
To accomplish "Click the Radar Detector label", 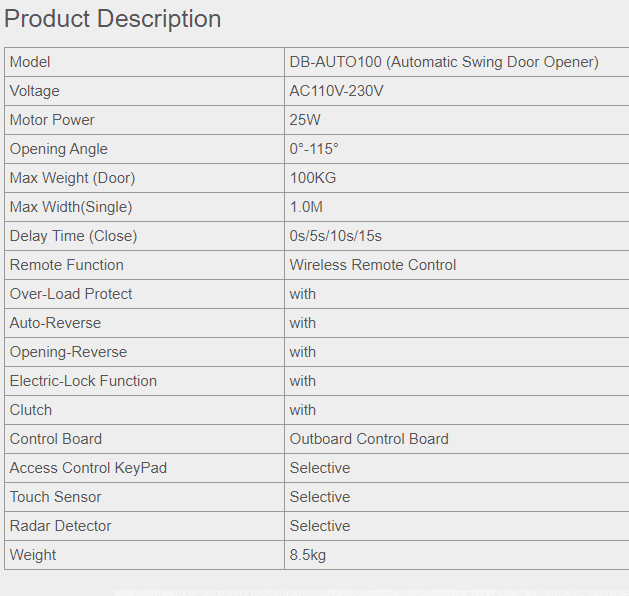I will [60, 526].
